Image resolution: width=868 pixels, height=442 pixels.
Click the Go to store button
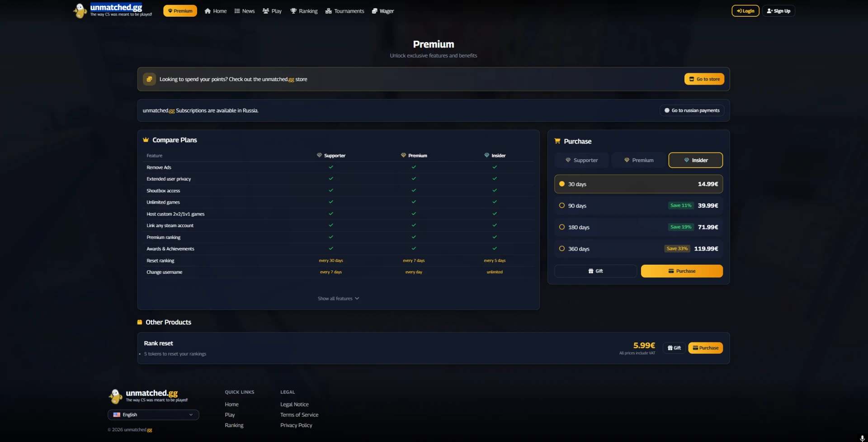tap(704, 79)
